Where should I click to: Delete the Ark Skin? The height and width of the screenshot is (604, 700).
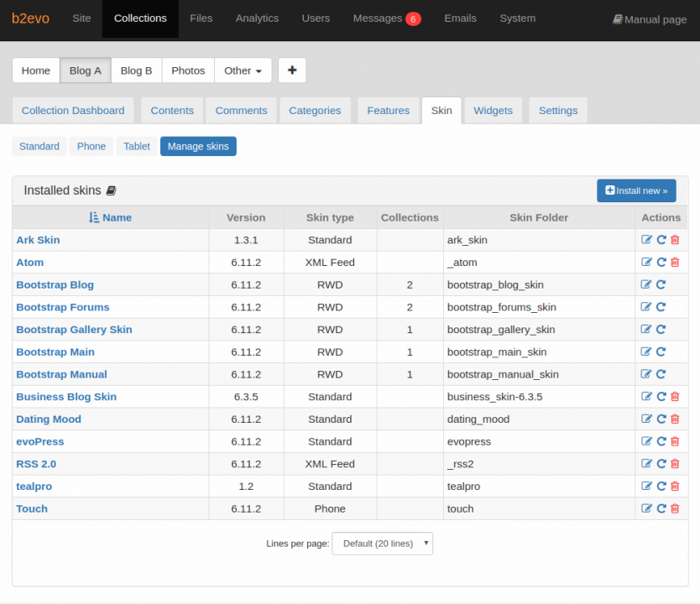click(x=675, y=240)
